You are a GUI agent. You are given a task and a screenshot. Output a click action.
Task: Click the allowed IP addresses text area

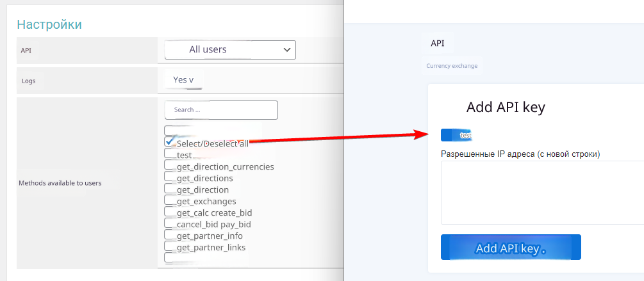(541, 193)
